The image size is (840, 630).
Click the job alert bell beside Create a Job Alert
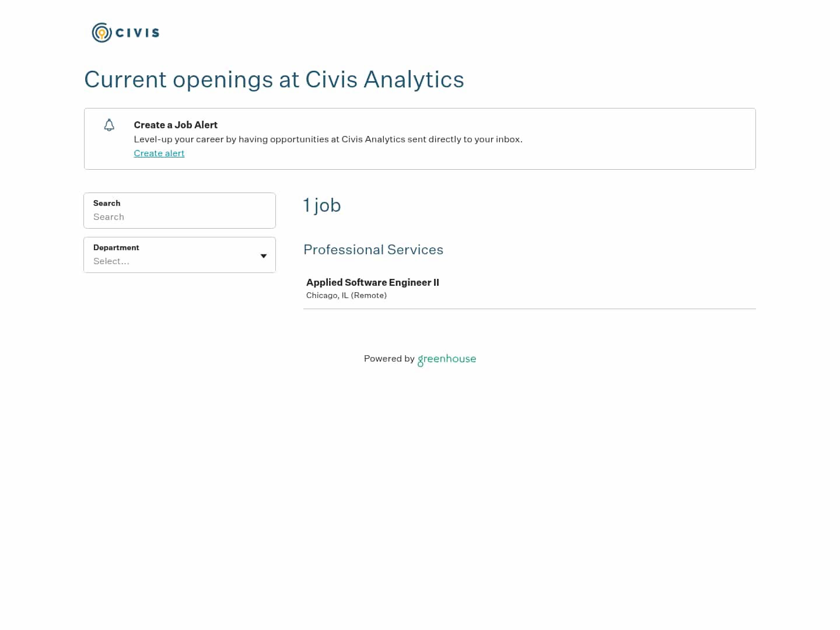[109, 125]
